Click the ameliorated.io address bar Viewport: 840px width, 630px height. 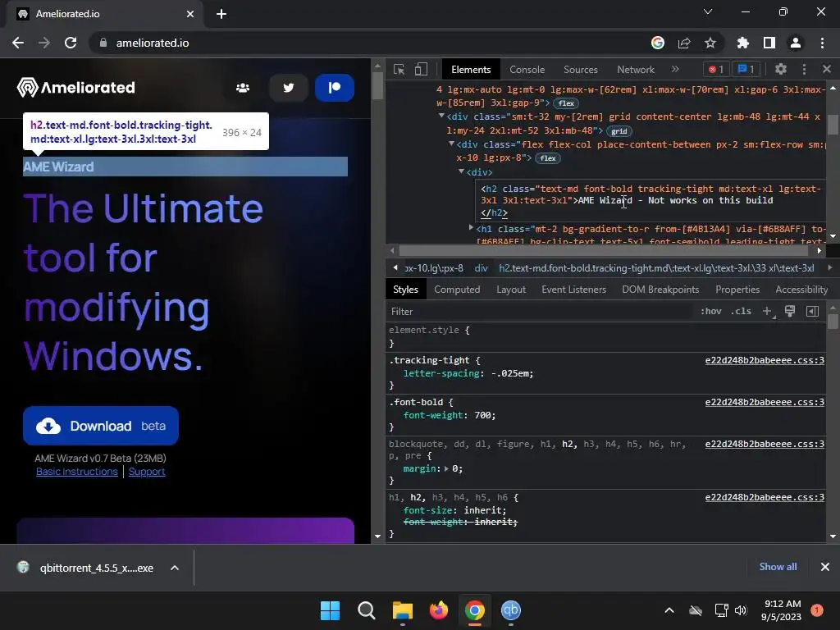[x=370, y=43]
